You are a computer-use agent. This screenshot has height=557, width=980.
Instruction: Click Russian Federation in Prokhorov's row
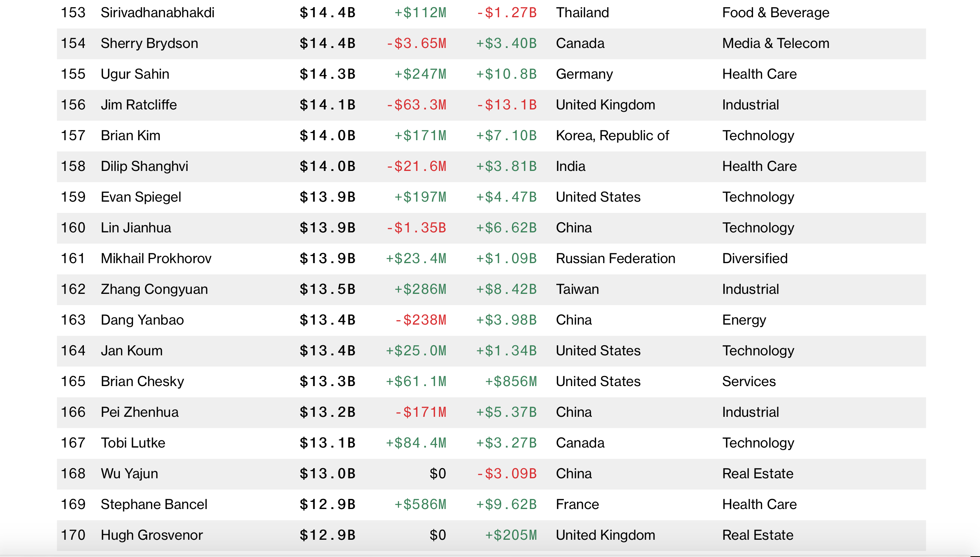(615, 259)
